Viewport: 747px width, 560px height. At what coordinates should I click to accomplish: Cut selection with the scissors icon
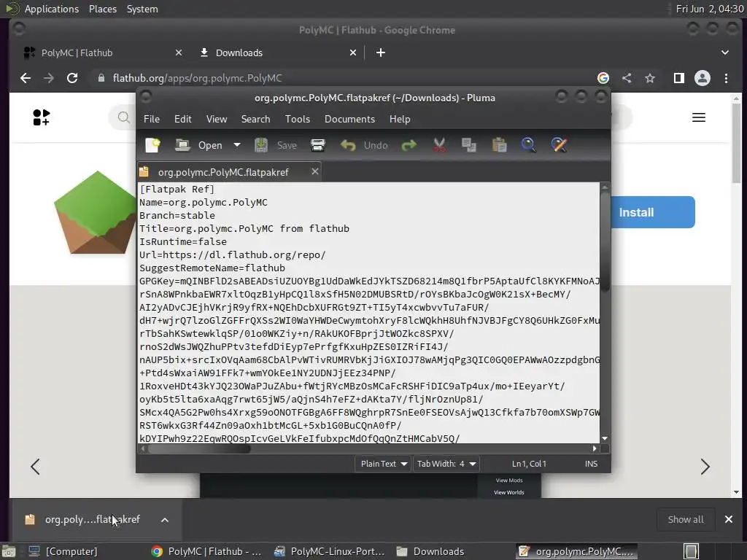pos(439,145)
